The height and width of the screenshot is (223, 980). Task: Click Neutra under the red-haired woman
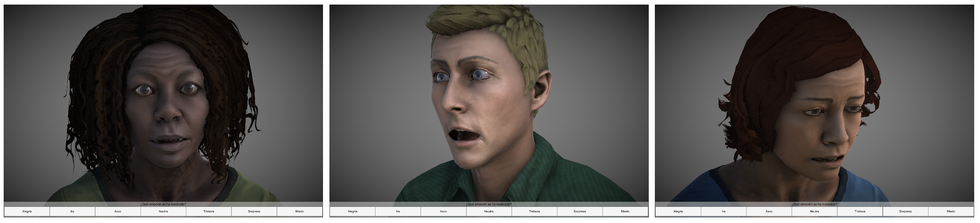coord(815,211)
